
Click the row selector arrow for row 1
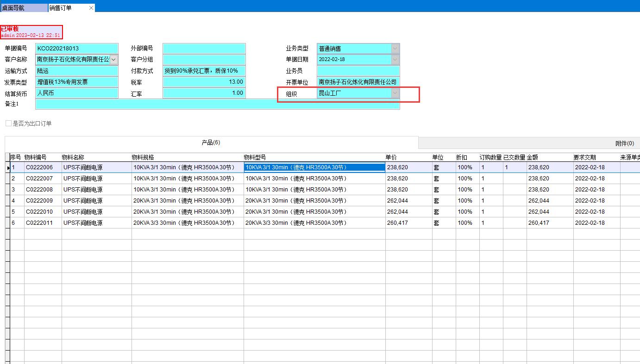(x=8, y=167)
